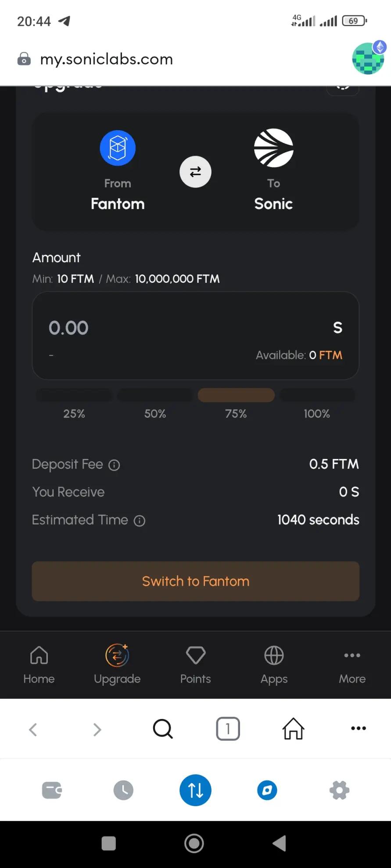Viewport: 391px width, 868px height.
Task: Swap the Fantom and Sonic direction
Action: pos(195,172)
